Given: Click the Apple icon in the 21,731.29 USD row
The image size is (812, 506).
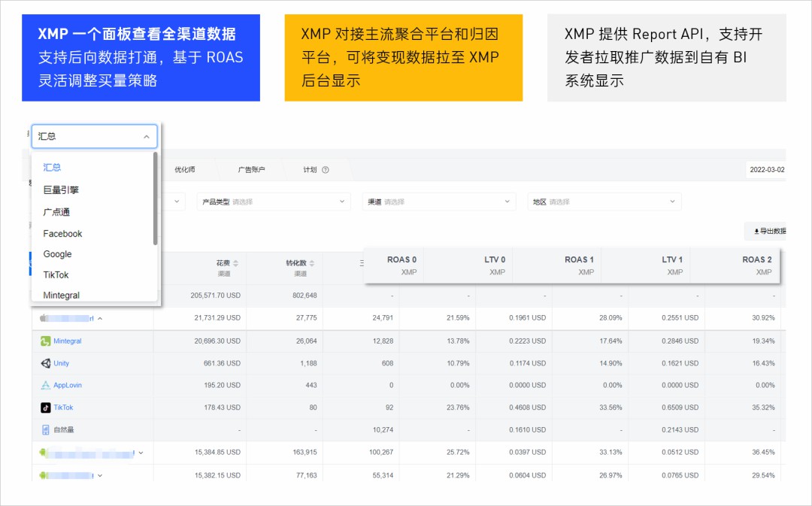Looking at the screenshot, I should 44,318.
